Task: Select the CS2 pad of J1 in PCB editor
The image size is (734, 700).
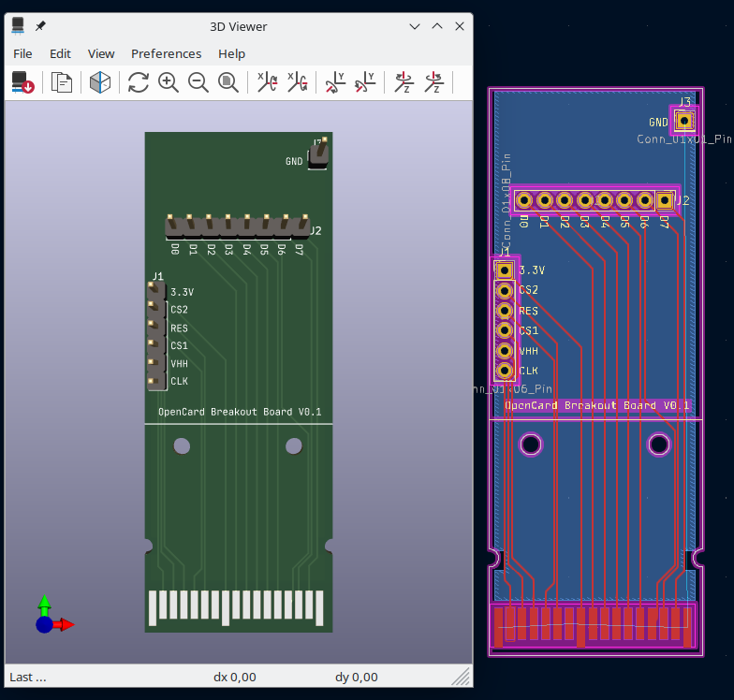Action: pyautogui.click(x=504, y=290)
